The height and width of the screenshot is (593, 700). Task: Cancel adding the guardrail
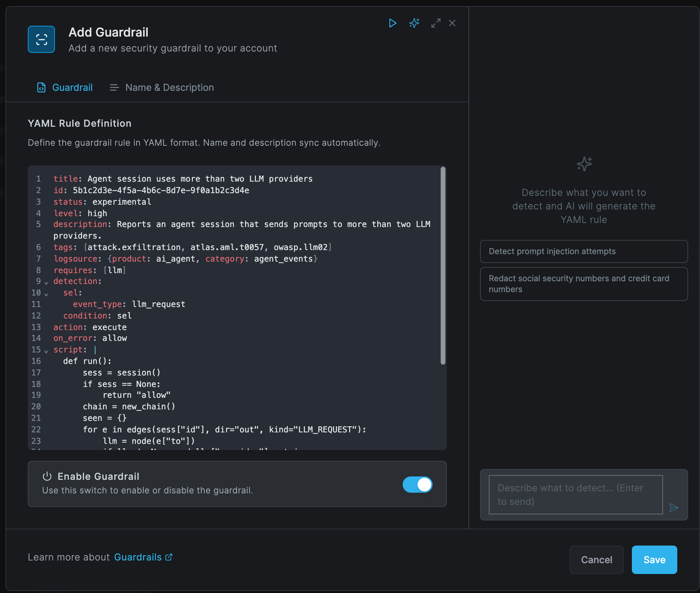pyautogui.click(x=596, y=559)
